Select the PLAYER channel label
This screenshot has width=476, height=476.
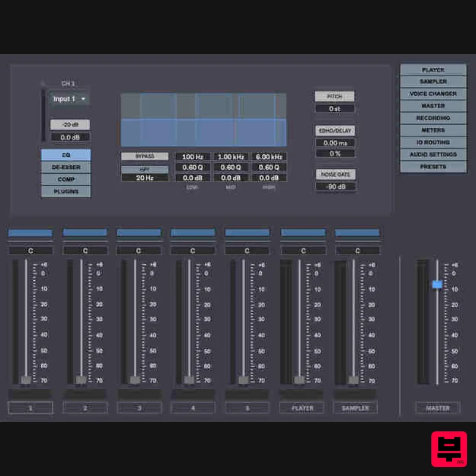(301, 408)
